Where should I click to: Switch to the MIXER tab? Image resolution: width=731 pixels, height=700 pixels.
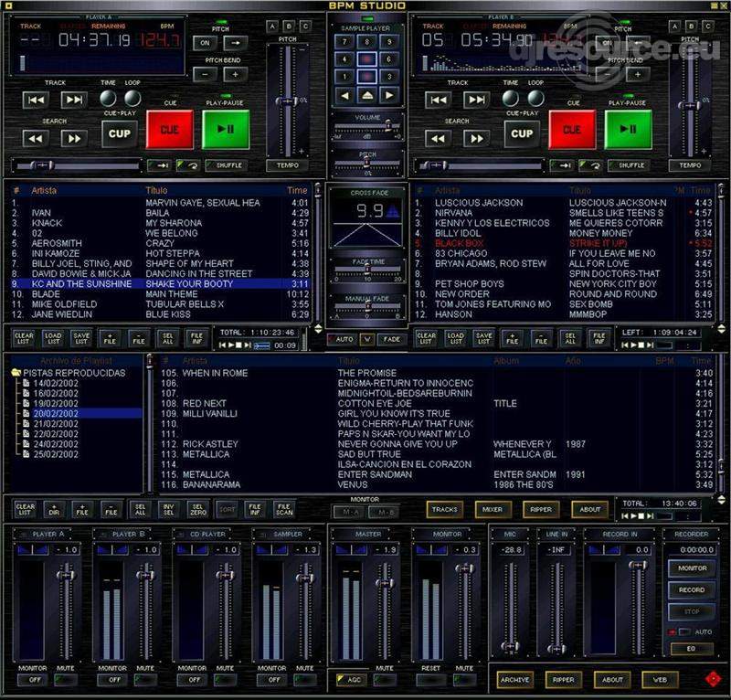[x=493, y=509]
